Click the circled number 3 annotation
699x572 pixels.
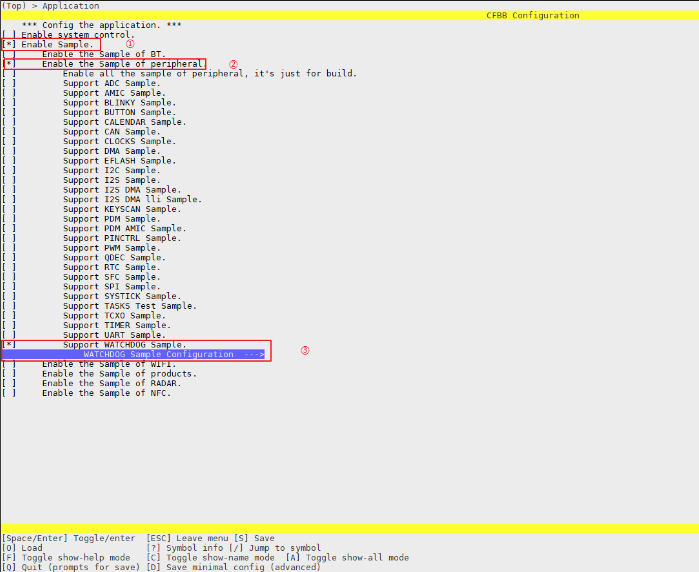305,350
